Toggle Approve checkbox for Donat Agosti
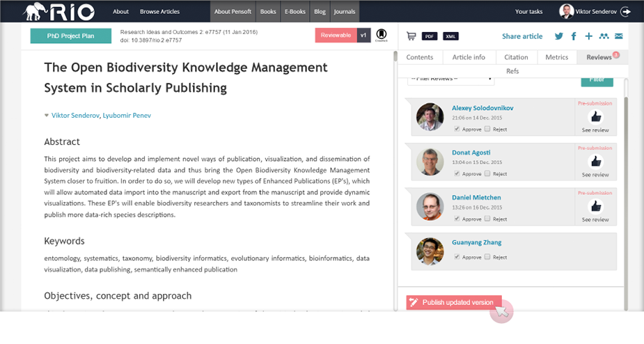Viewport: 644px width, 344px height. 457,173
